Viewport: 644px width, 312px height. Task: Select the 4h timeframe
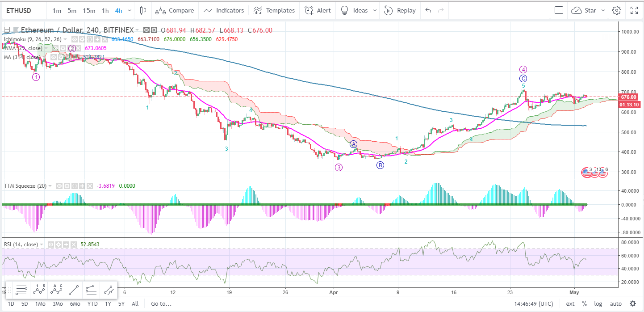point(119,10)
